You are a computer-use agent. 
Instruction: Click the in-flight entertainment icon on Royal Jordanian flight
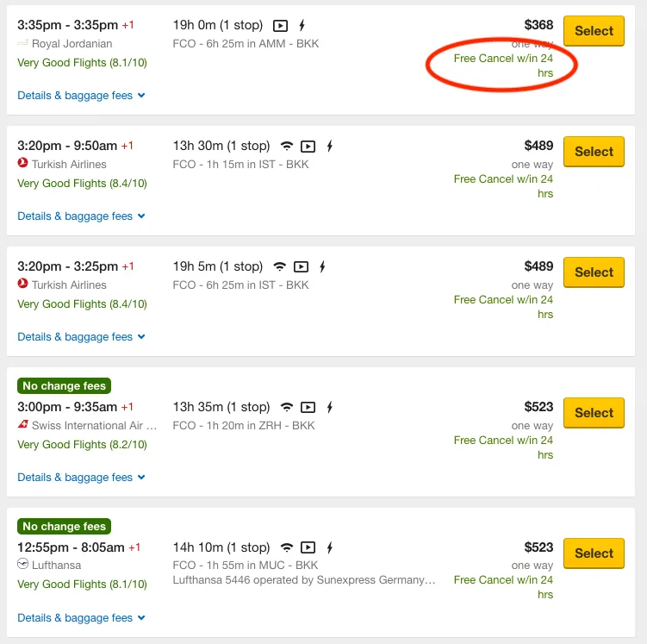281,26
